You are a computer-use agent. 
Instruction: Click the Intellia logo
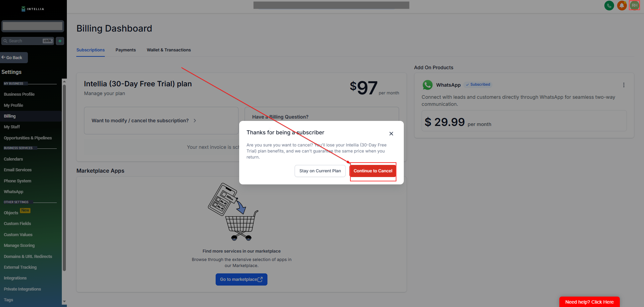[33, 9]
